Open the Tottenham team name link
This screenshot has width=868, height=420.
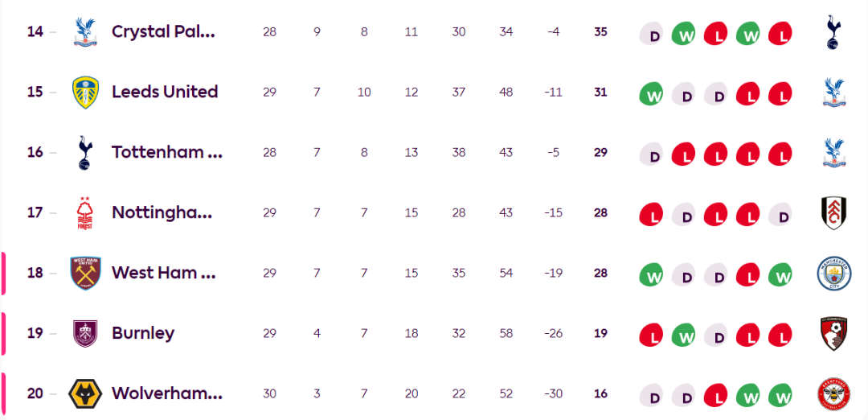166,152
